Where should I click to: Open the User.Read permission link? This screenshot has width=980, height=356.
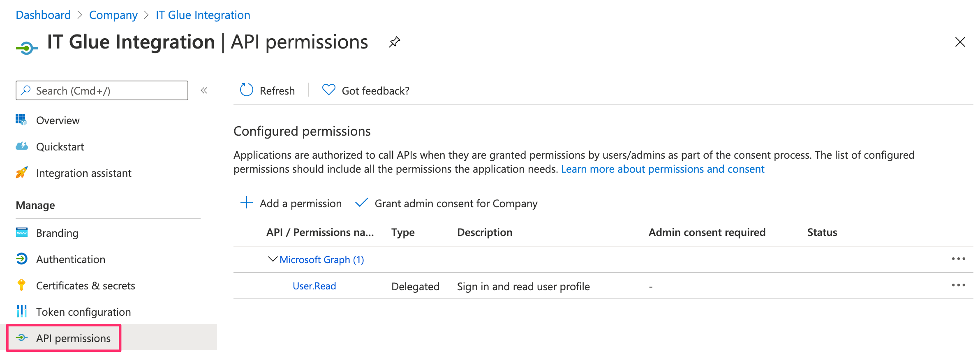point(314,286)
